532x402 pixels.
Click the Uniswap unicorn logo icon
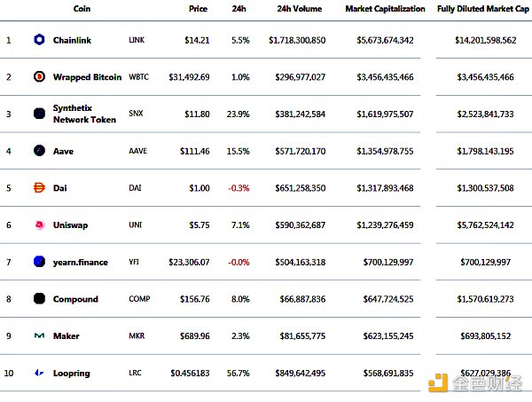(x=39, y=225)
